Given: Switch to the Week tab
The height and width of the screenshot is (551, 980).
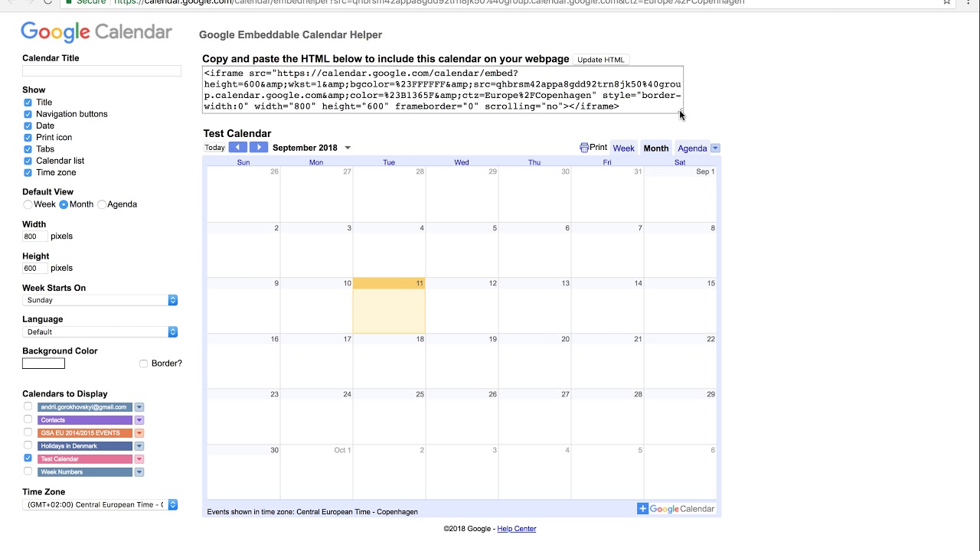Looking at the screenshot, I should [623, 148].
